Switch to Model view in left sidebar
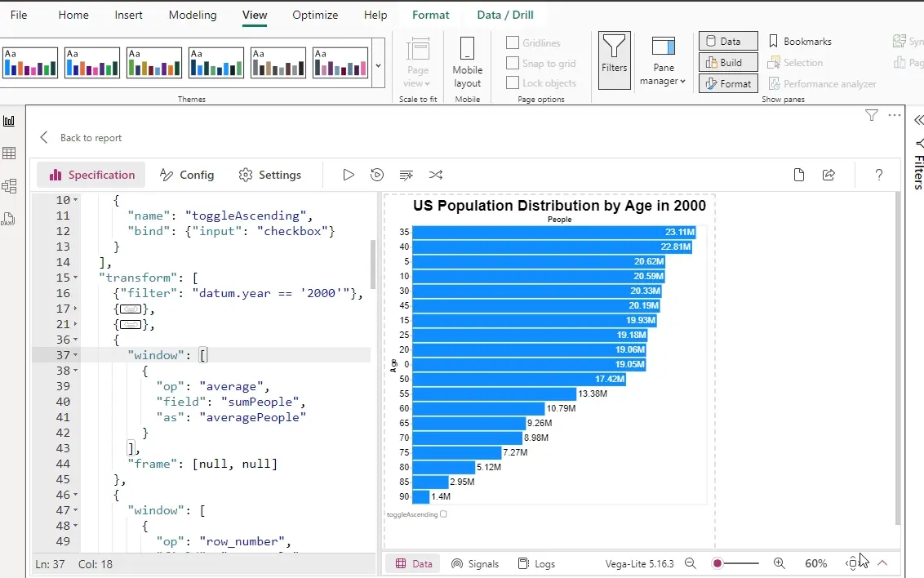This screenshot has height=578, width=924. coord(10,186)
